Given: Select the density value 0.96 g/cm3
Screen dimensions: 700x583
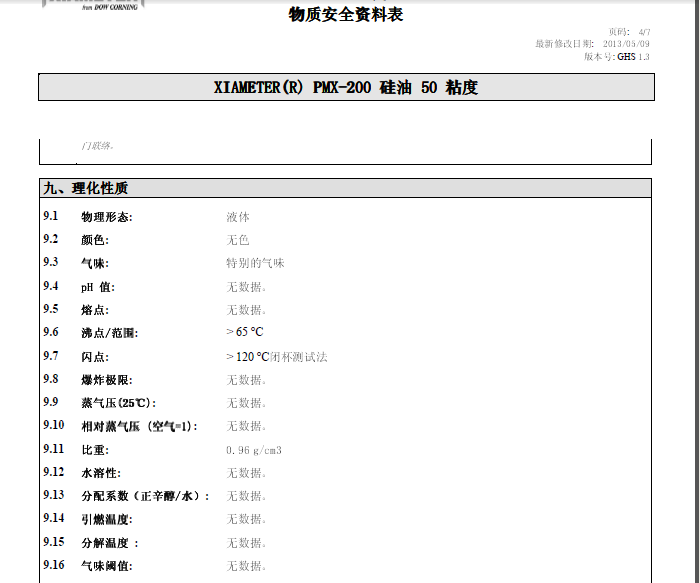Looking at the screenshot, I should coord(254,450).
